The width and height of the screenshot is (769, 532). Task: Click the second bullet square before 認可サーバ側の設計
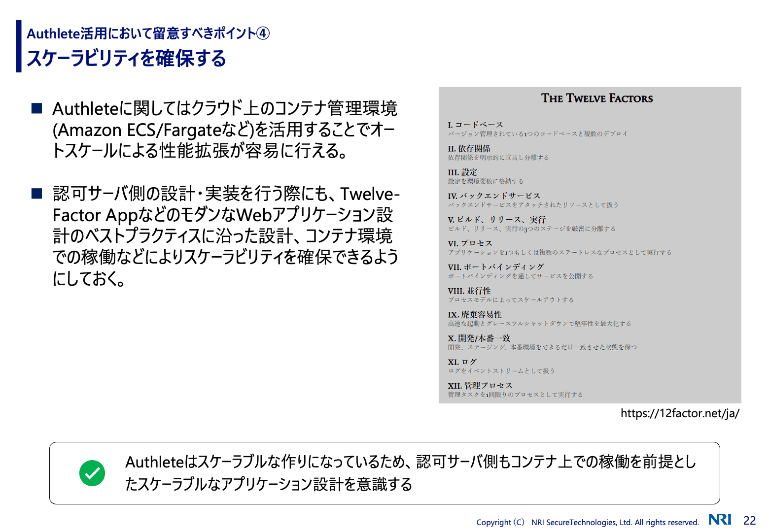[37, 193]
